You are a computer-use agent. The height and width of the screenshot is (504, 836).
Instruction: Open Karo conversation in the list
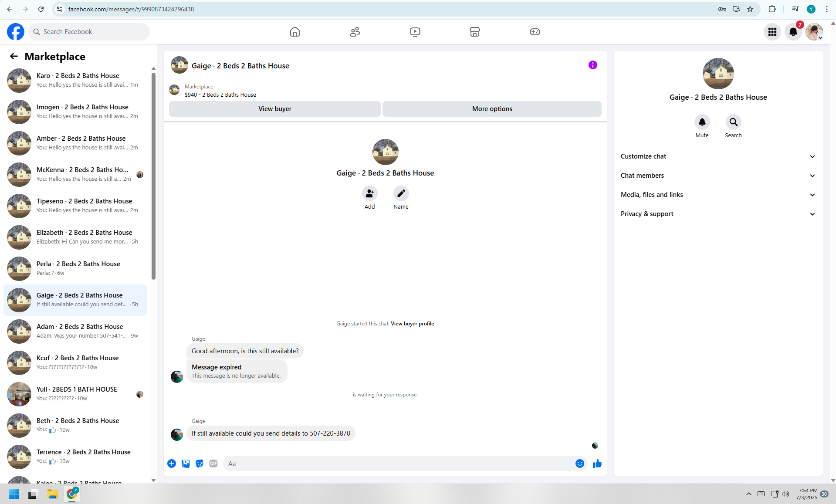coord(75,81)
